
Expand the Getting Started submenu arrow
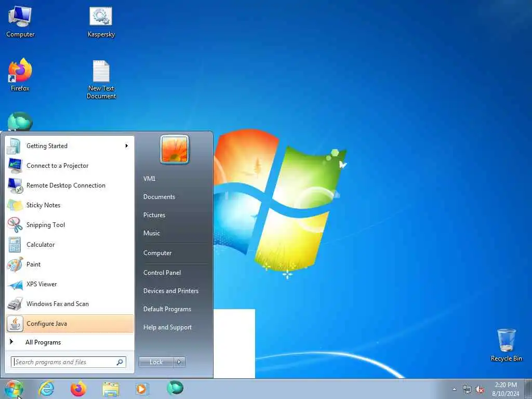[x=127, y=146]
